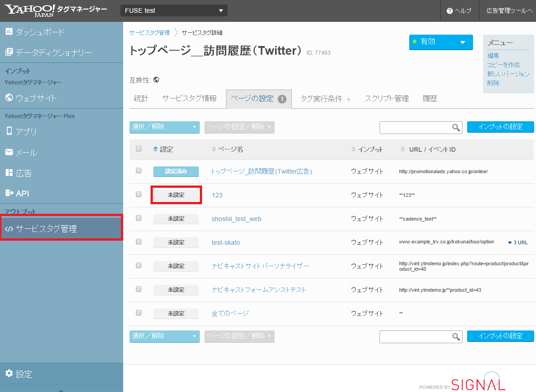The width and height of the screenshot is (536, 392).
Task: Check the 123 row checkbox
Action: point(138,194)
